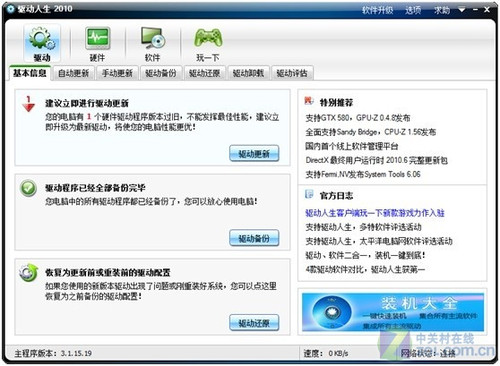Open blue link 驱动人生客户端玩一下新款游戏
This screenshot has height=366, width=500.
click(x=375, y=213)
